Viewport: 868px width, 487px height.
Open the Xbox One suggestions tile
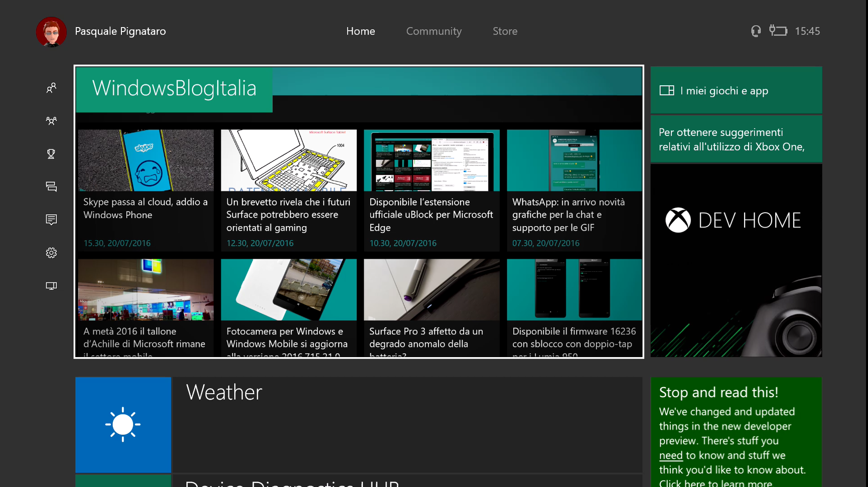click(x=736, y=139)
